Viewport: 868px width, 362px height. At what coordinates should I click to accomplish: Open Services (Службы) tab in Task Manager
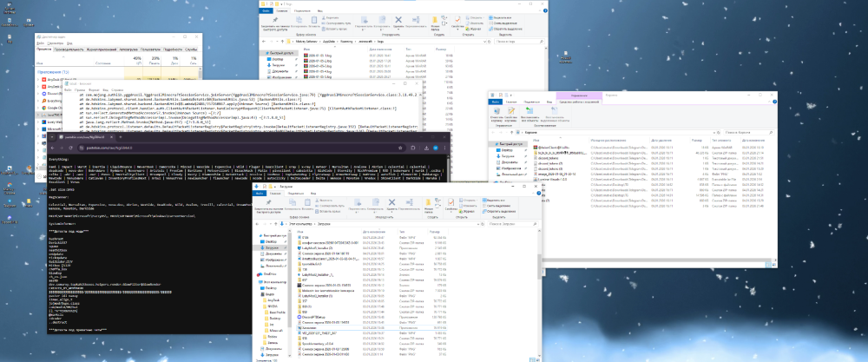click(x=191, y=49)
